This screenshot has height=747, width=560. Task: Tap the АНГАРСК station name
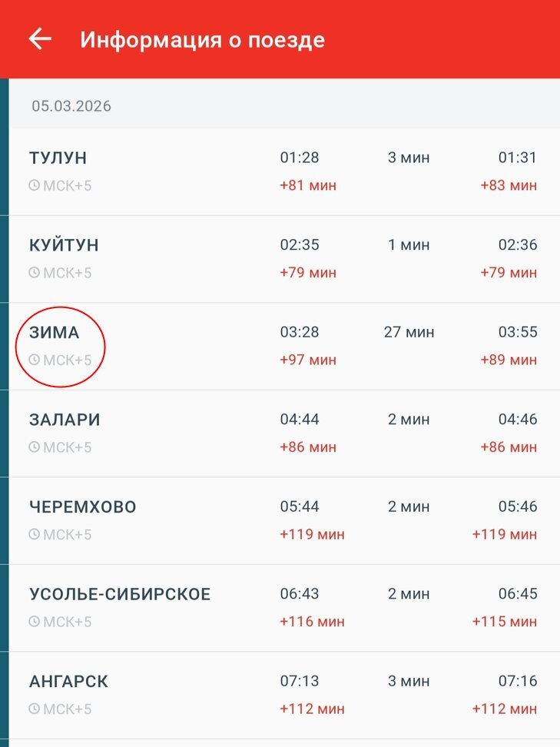pos(68,682)
